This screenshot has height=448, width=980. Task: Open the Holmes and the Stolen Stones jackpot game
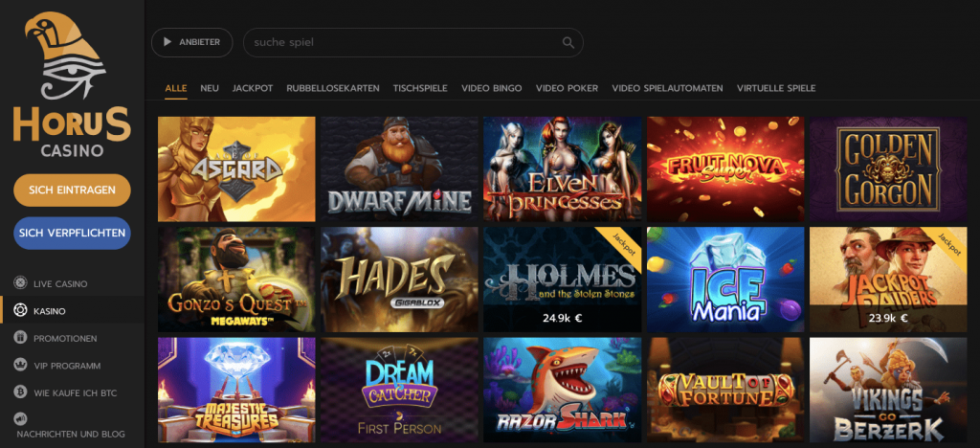563,280
